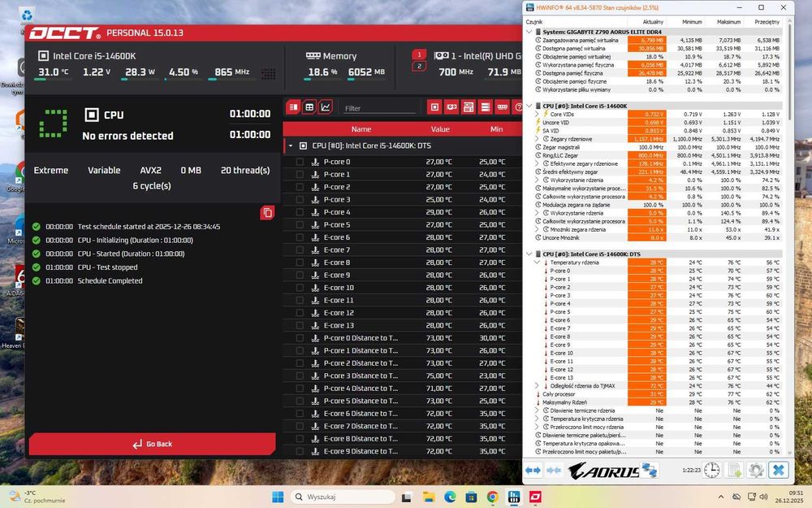Expand Odległość rdzenia do TjMAX row

[x=537, y=385]
